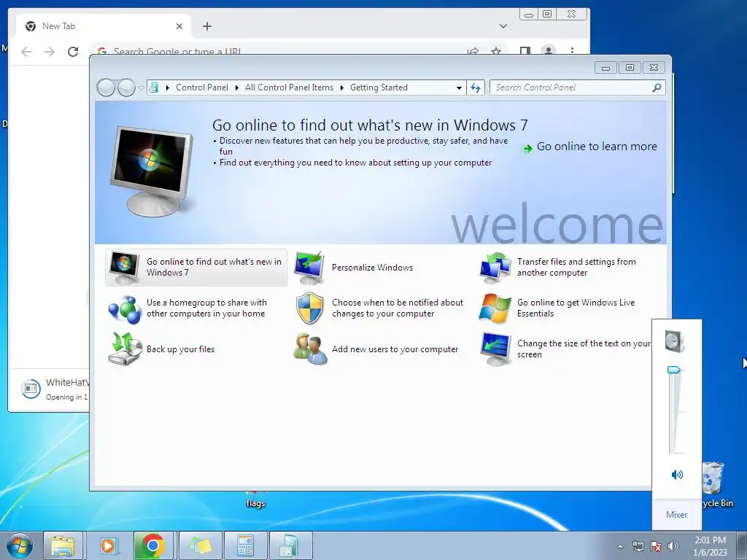Open recent pages dropdown next to nav arrows
Image resolution: width=747 pixels, height=560 pixels.
[141, 88]
